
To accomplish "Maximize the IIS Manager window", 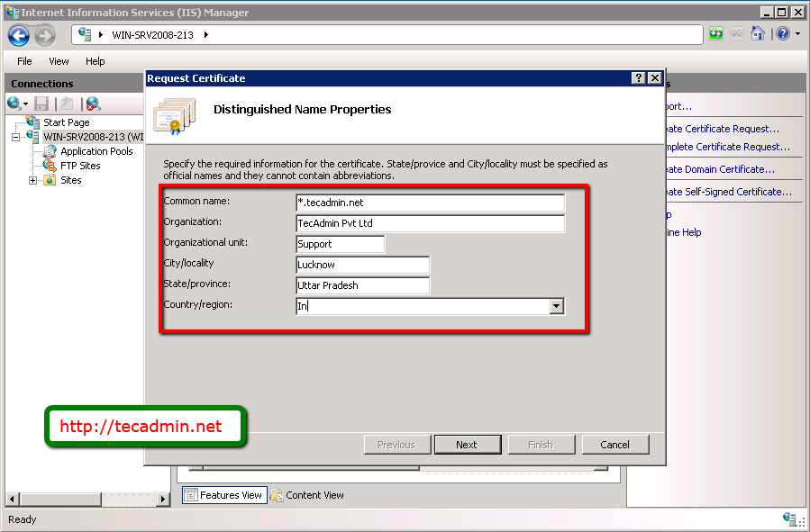I will pyautogui.click(x=782, y=12).
